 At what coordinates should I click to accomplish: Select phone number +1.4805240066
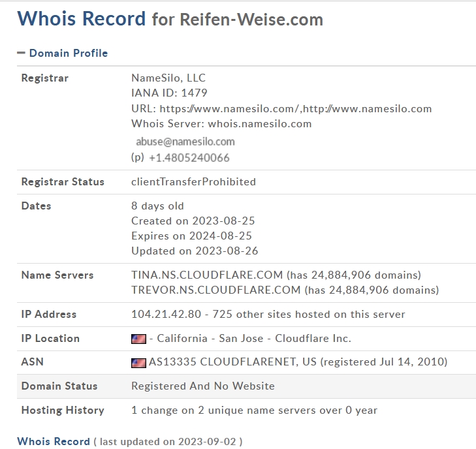tap(189, 158)
